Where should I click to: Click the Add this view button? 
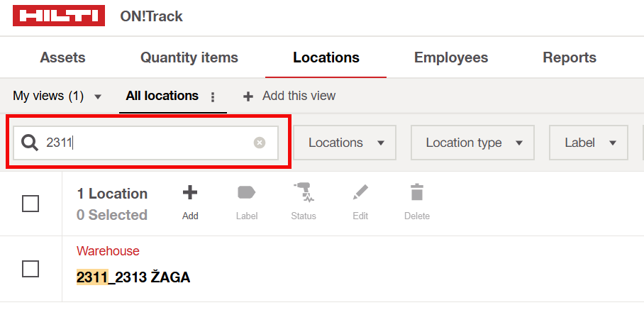pos(289,96)
